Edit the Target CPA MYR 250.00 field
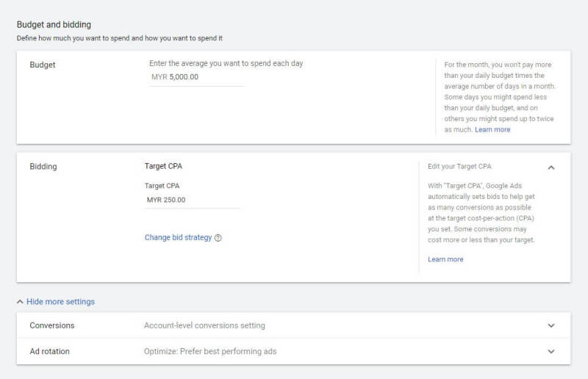 tap(193, 201)
